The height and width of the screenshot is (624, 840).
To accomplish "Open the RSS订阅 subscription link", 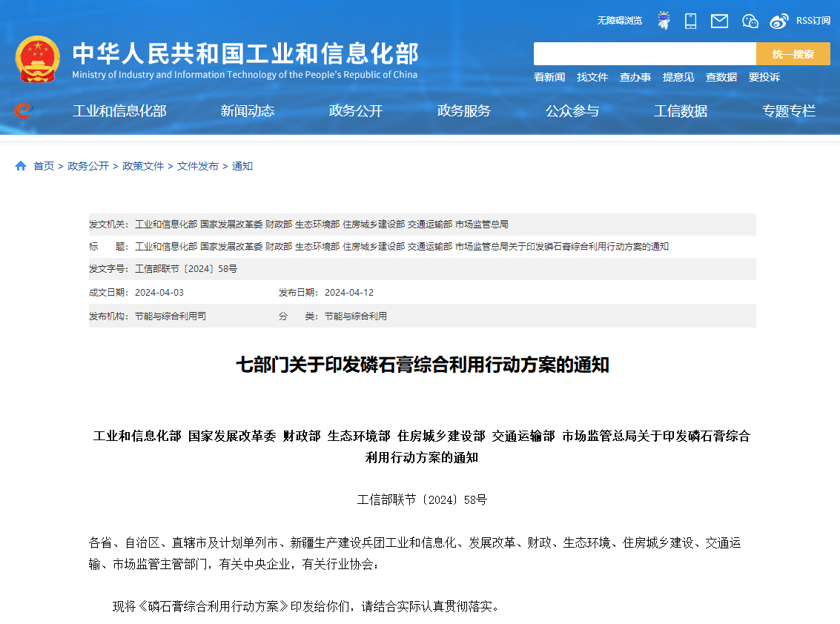I will point(813,21).
